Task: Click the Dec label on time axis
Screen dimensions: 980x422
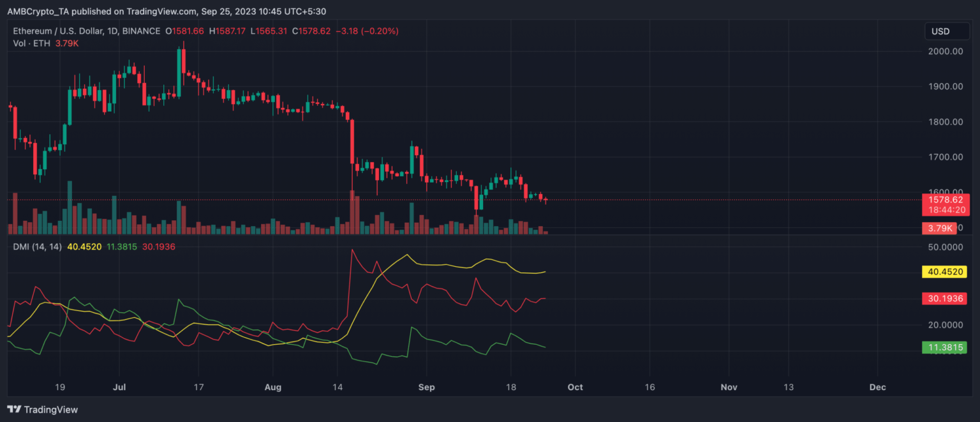Action: coord(877,387)
